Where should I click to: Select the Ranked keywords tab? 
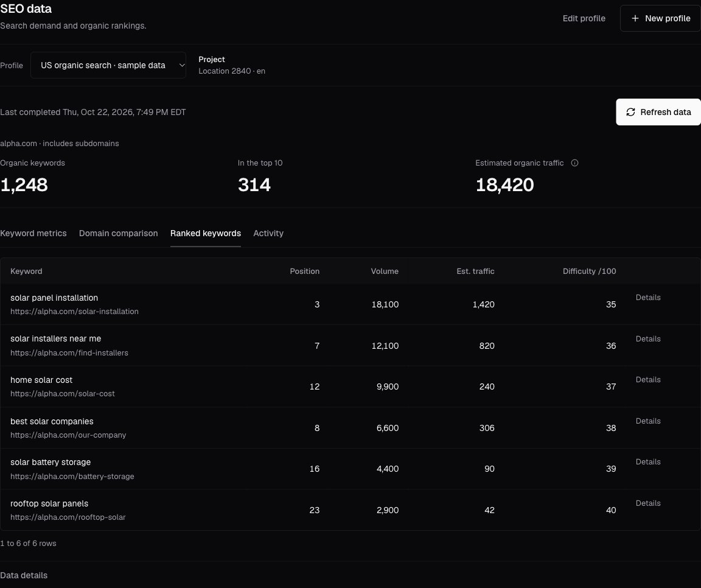click(206, 233)
